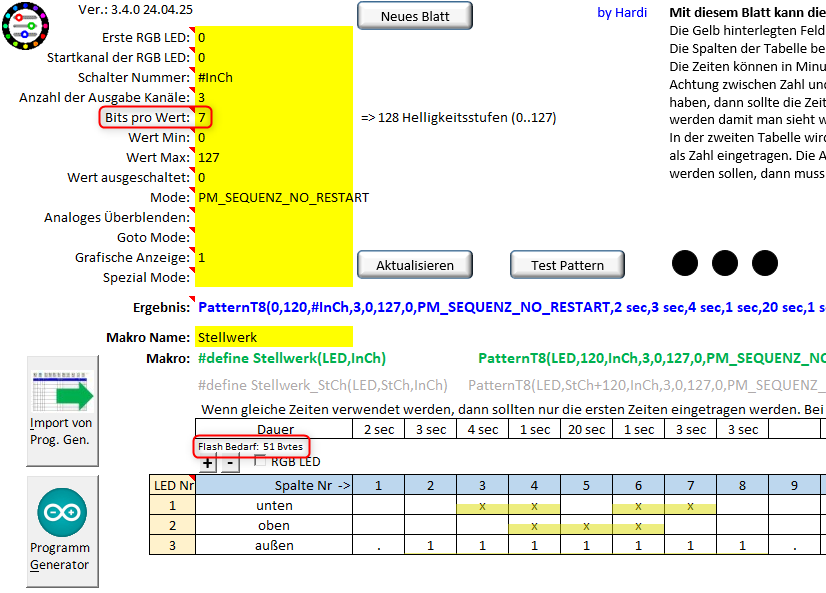This screenshot has width=826, height=593.
Task: Click the last black LED preview circle
Action: [x=765, y=263]
